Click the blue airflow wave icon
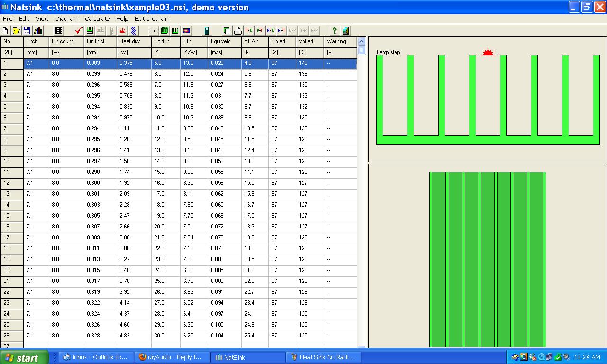 [134, 31]
